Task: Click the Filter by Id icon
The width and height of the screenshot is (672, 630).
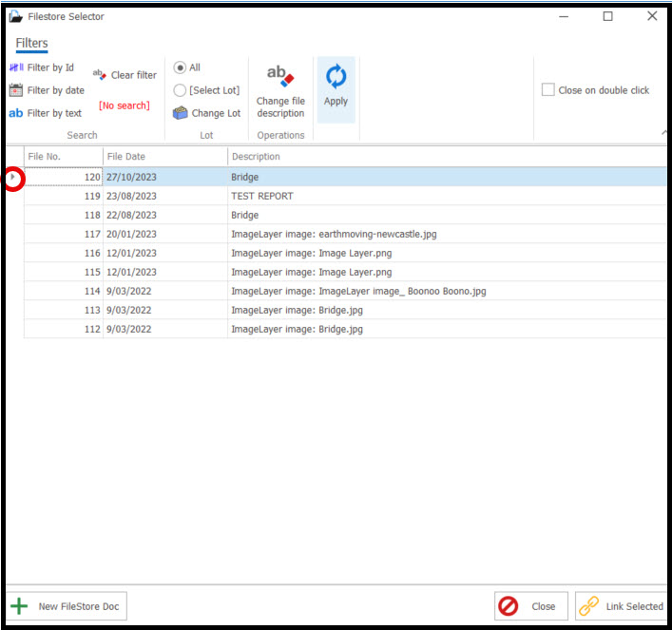Action: click(x=16, y=67)
